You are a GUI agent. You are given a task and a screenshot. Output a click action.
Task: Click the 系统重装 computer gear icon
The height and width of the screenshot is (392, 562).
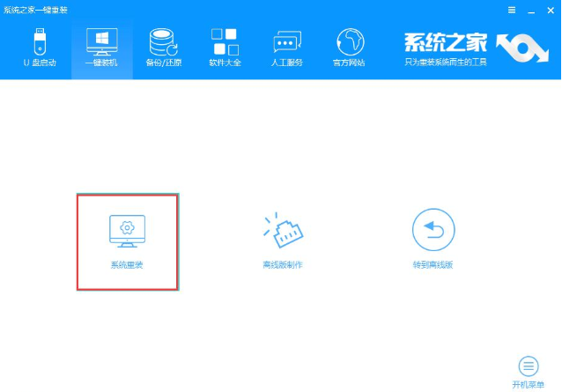tap(127, 231)
